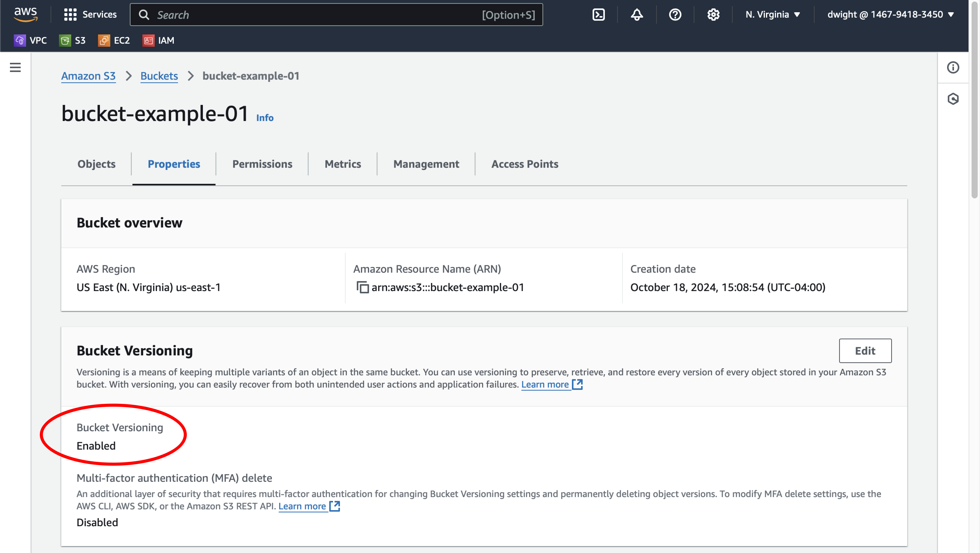Open the S3 favorites shortcut
This screenshot has width=980, height=553.
pyautogui.click(x=73, y=40)
